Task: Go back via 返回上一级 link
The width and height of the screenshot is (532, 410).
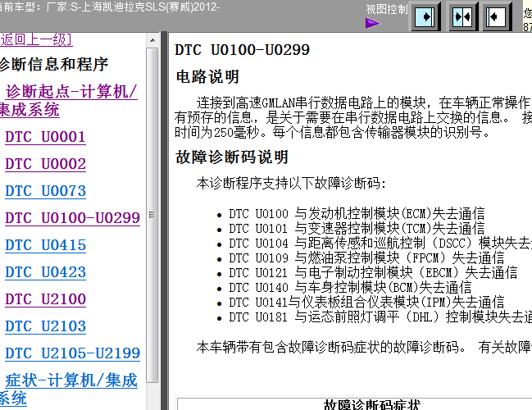Action: point(35,39)
